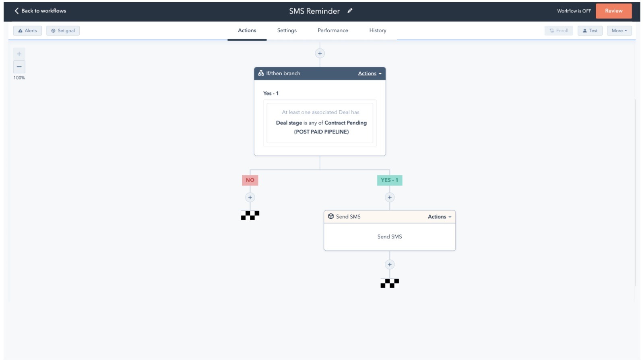Click the Review button
The height and width of the screenshot is (362, 644).
coord(613,11)
